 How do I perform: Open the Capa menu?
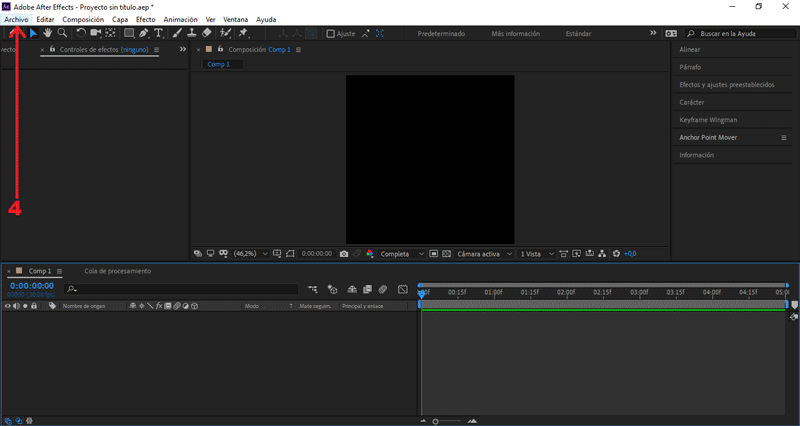[x=120, y=19]
